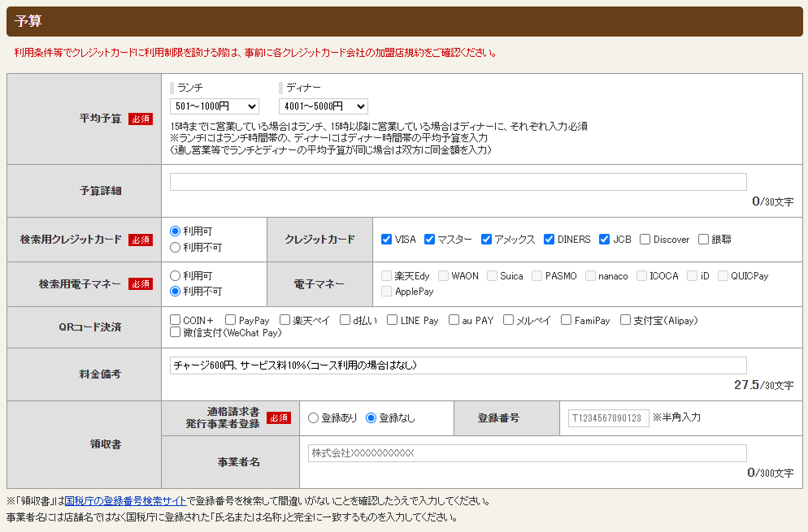This screenshot has height=532, width=808.
Task: Open the ディナー budget dropdown
Action: (x=323, y=106)
